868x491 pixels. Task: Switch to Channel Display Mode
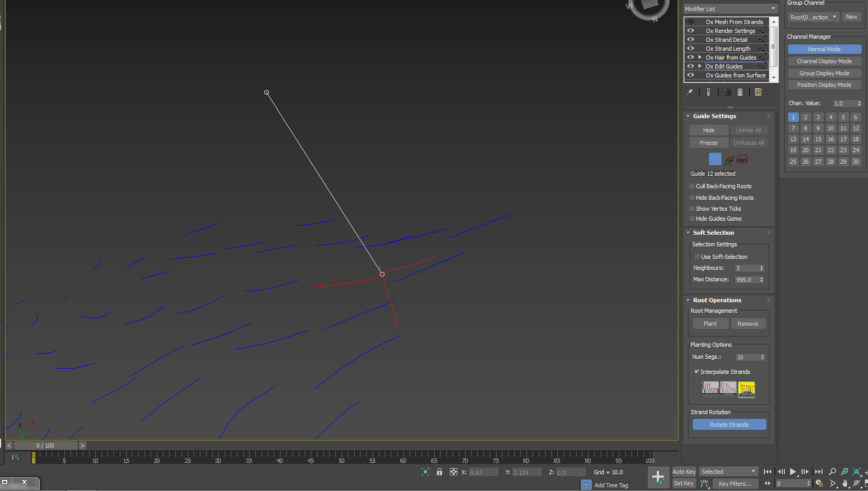[x=824, y=61]
